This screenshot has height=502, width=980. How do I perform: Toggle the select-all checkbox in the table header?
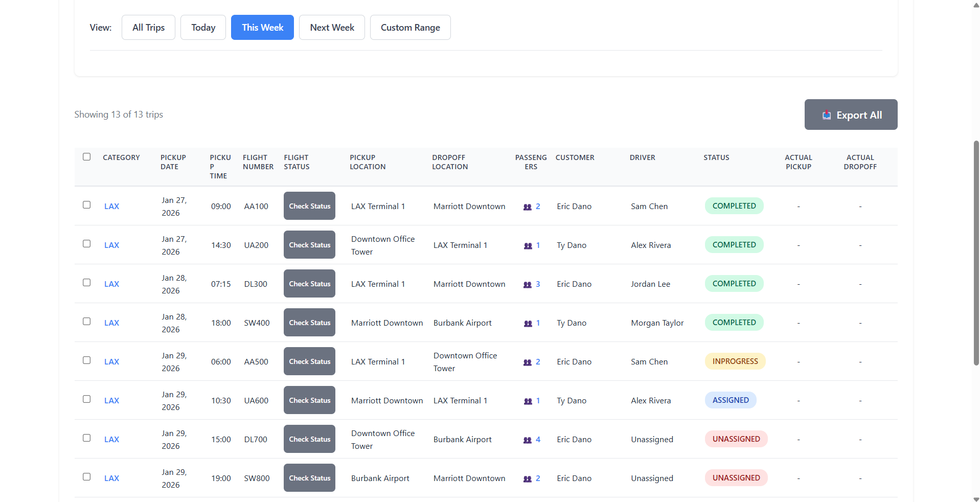coord(86,156)
